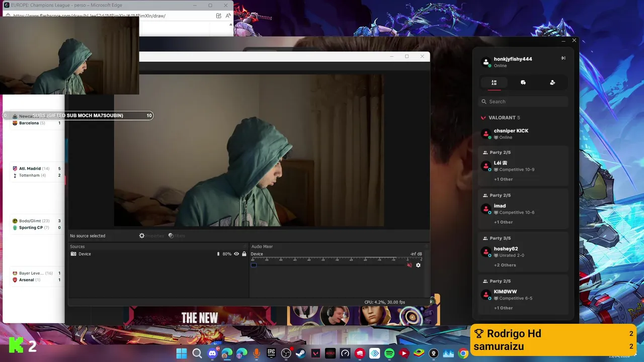644x362 pixels.
Task: Select friend hoshey62
Action: [x=523, y=251]
